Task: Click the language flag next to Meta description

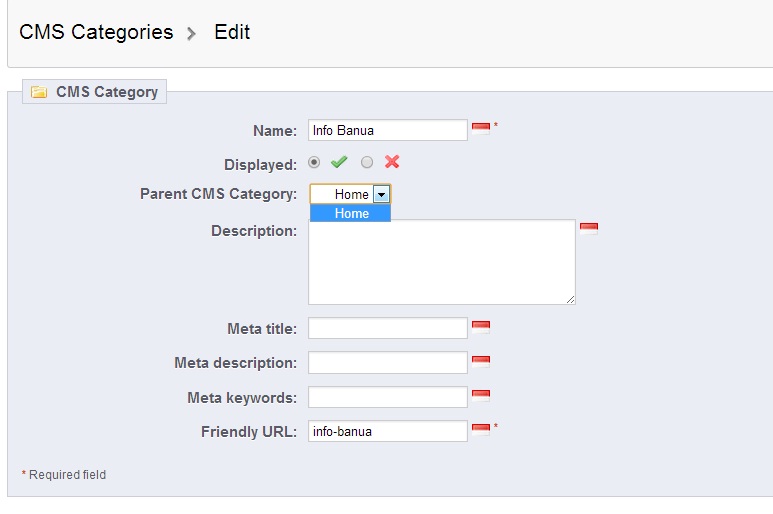Action: point(481,361)
